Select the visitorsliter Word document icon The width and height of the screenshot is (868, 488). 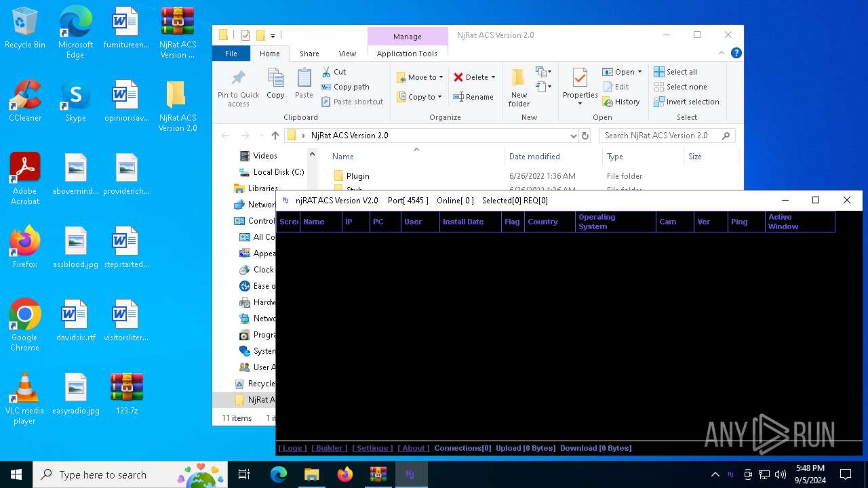[126, 321]
